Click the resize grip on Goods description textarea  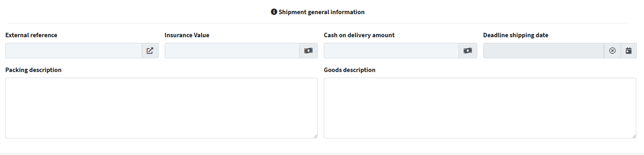tap(634, 136)
